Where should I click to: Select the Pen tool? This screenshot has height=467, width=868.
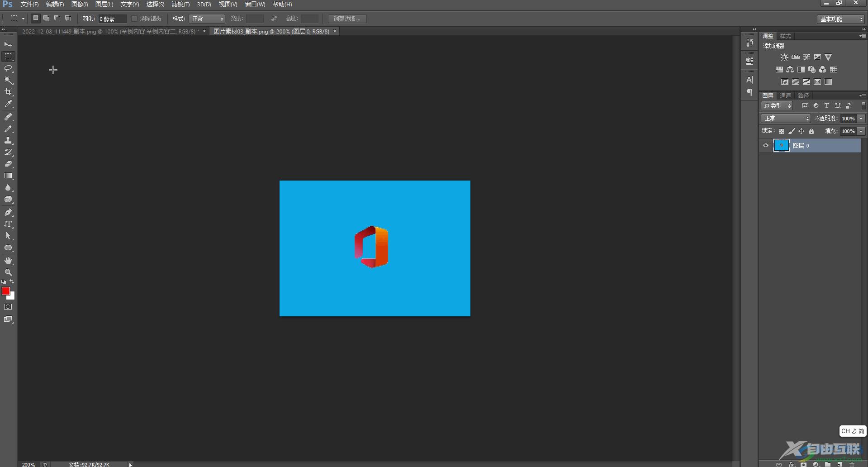(8, 212)
